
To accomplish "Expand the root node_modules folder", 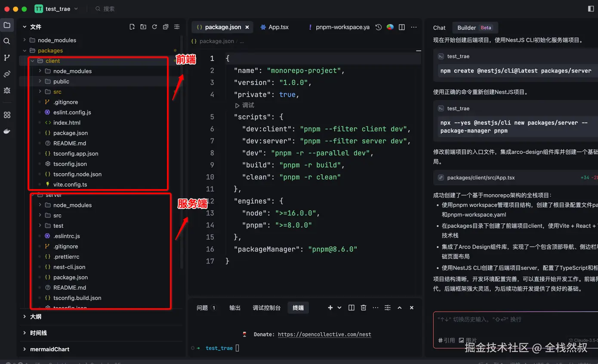I will point(57,40).
